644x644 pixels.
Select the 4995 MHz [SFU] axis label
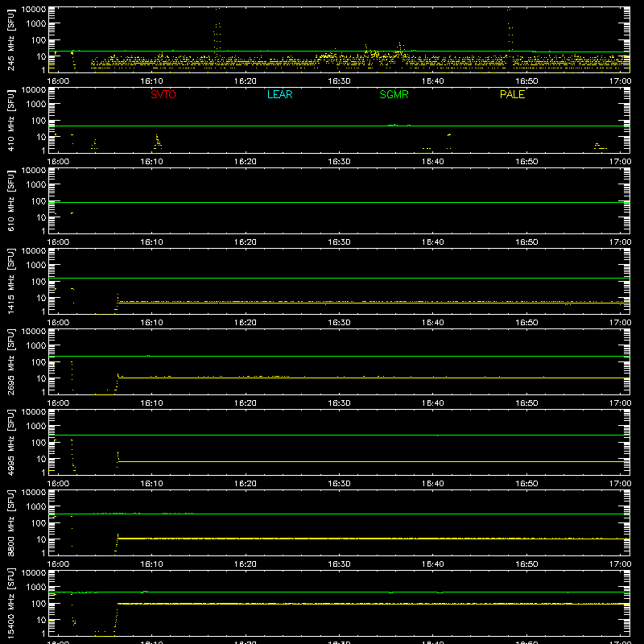click(11, 442)
